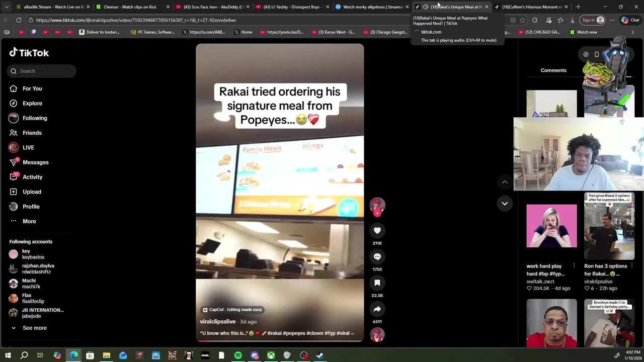Switch to the Lil Yachty Disrespect Boys tab
Image resolution: width=644 pixels, height=362 pixels.
coord(292,7)
